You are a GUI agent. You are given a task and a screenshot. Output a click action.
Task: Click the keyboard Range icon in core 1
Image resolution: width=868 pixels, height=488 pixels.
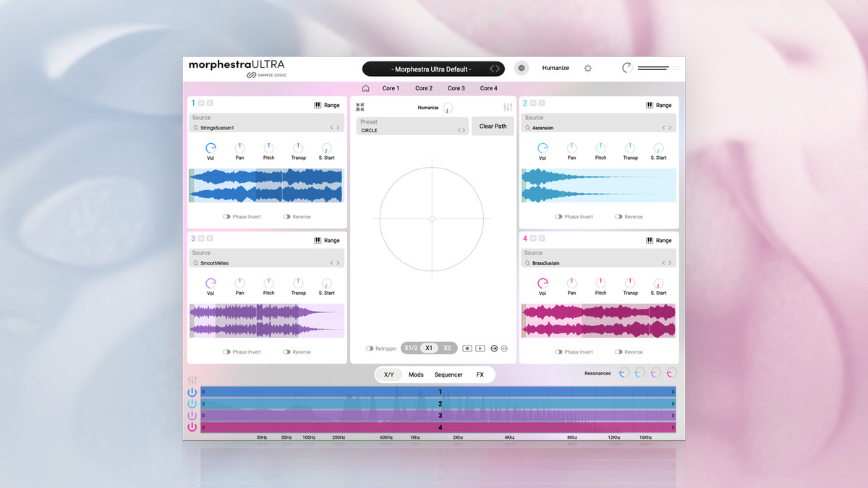(x=318, y=105)
